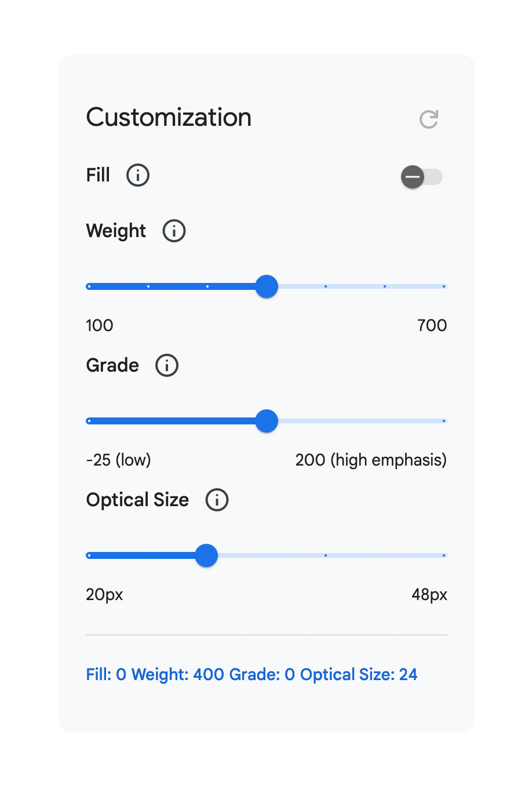
Task: Set Weight to the 300 tick mark
Action: click(x=207, y=286)
